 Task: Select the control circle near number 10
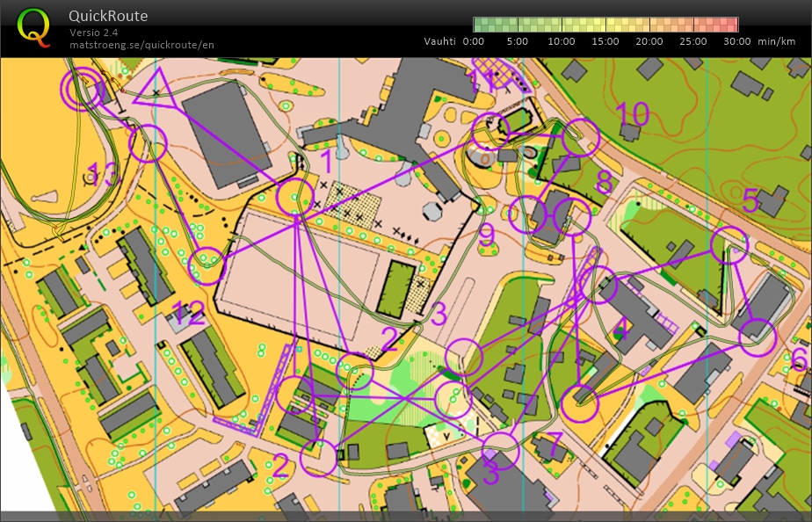(581, 136)
